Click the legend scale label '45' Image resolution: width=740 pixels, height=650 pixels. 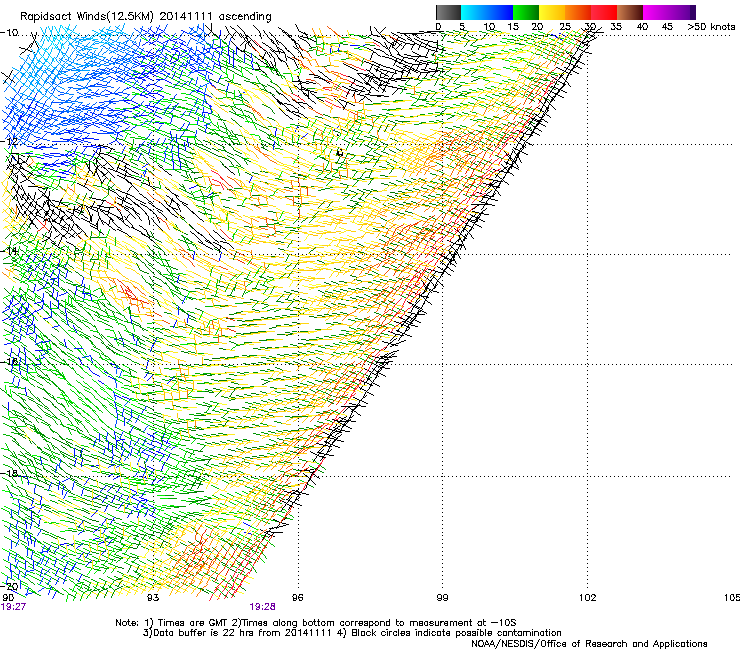click(x=667, y=27)
